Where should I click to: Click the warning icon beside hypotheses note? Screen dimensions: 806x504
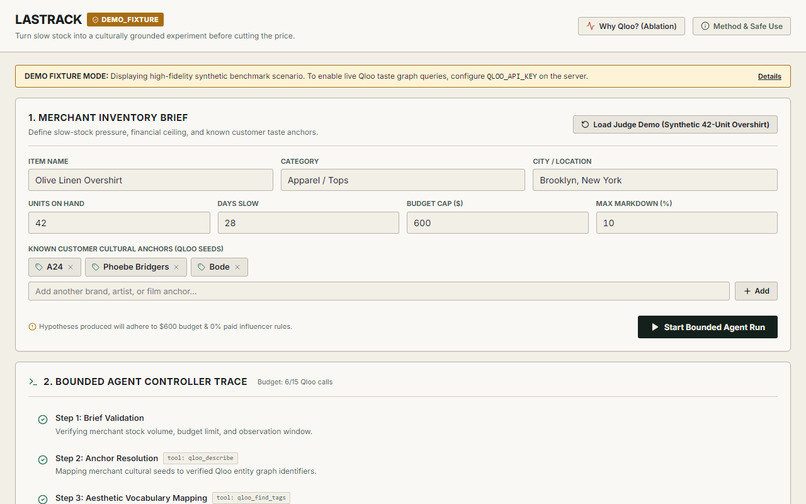[32, 327]
